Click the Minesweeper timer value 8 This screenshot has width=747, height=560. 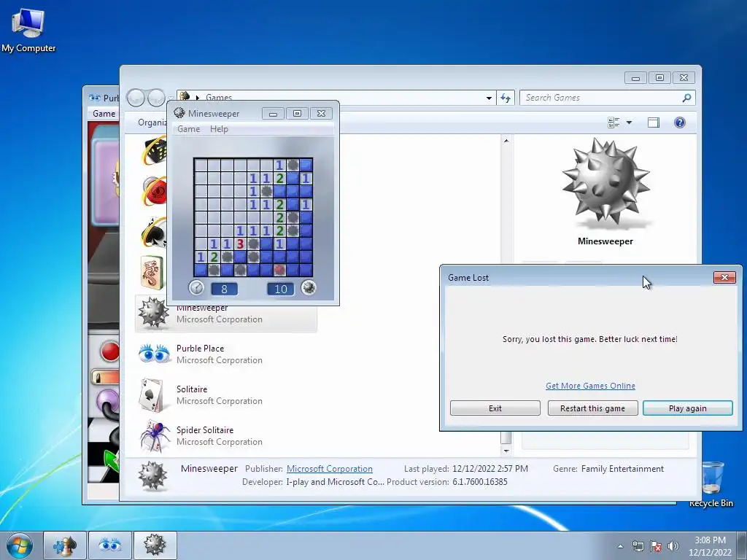click(224, 289)
